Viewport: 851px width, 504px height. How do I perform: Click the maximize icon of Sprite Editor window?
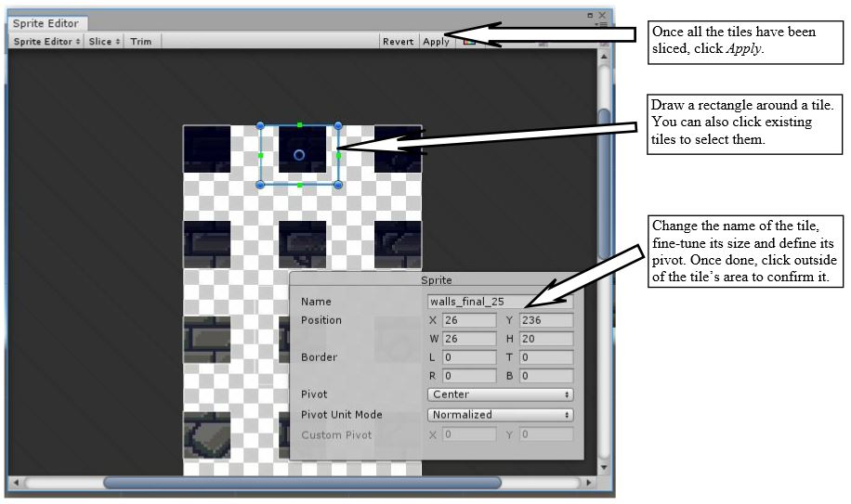point(590,15)
